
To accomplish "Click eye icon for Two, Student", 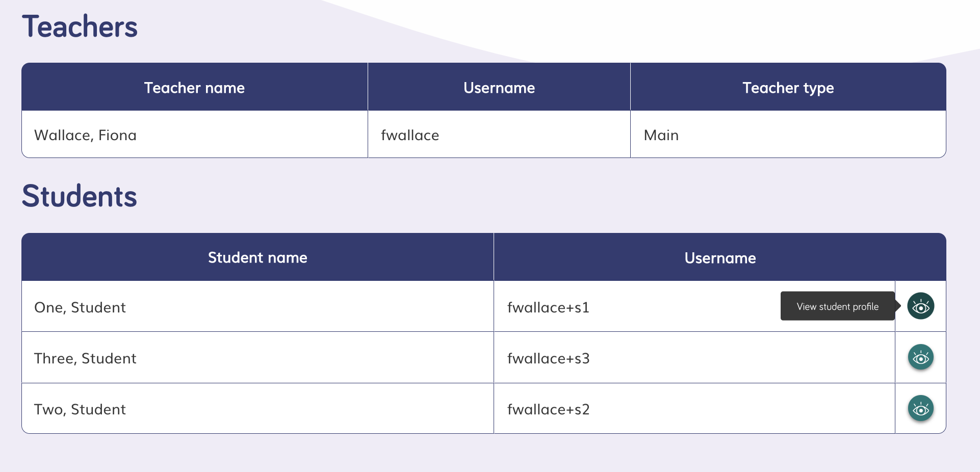I will [920, 408].
